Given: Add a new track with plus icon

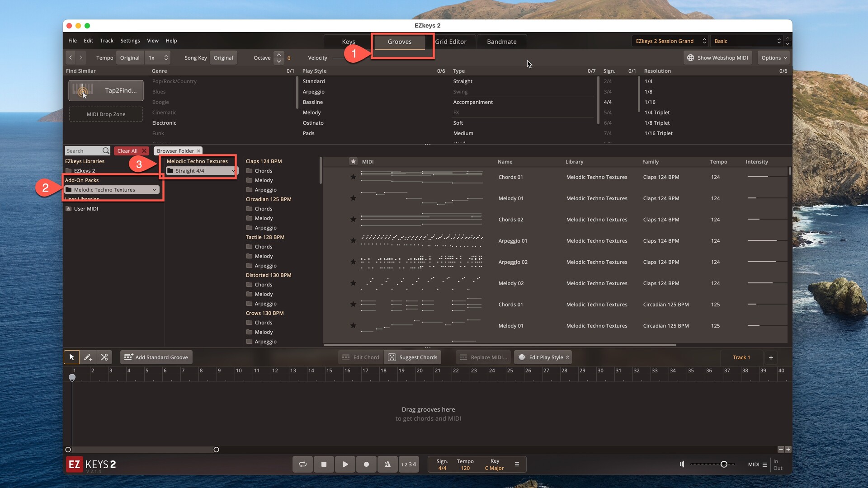Looking at the screenshot, I should pos(771,357).
